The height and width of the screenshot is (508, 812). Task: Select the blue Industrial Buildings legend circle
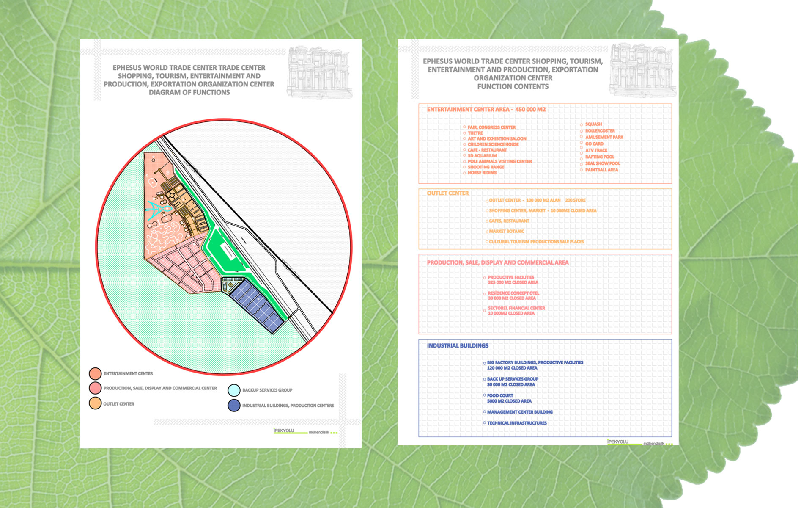(x=234, y=406)
